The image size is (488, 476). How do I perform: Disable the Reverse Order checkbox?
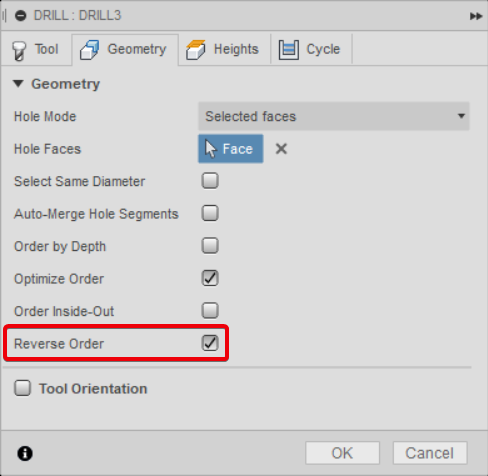210,343
